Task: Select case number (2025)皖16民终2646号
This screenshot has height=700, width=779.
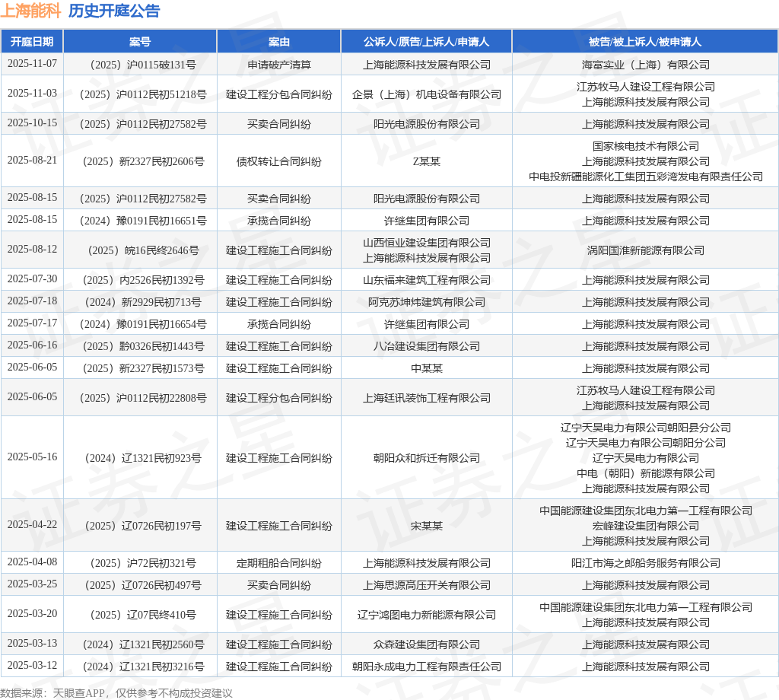Action: click(x=140, y=250)
